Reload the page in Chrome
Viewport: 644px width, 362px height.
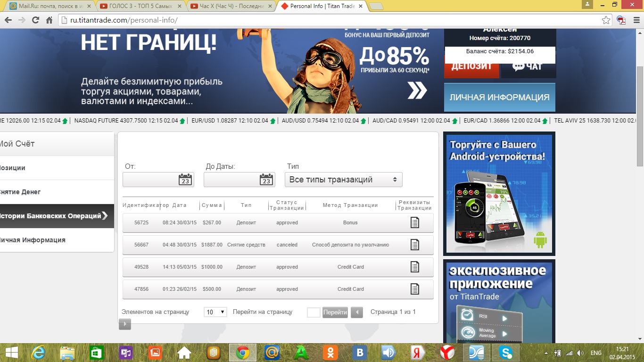35,20
